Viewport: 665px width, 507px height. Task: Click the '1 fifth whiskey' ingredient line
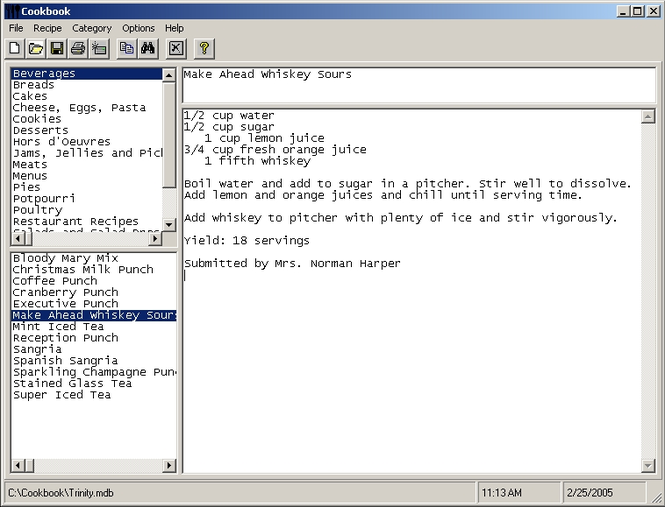pos(257,161)
